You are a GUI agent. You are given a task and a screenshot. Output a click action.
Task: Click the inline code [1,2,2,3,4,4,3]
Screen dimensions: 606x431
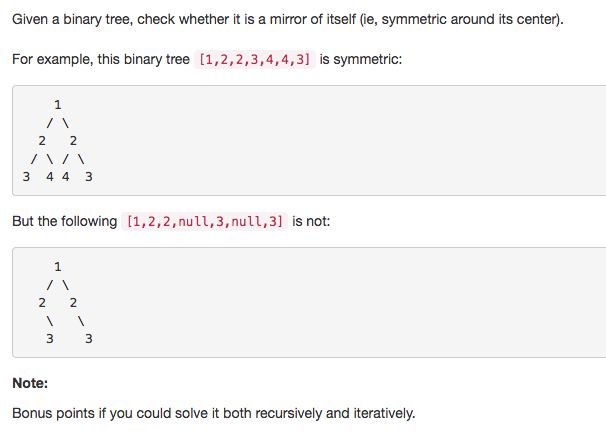[255, 60]
